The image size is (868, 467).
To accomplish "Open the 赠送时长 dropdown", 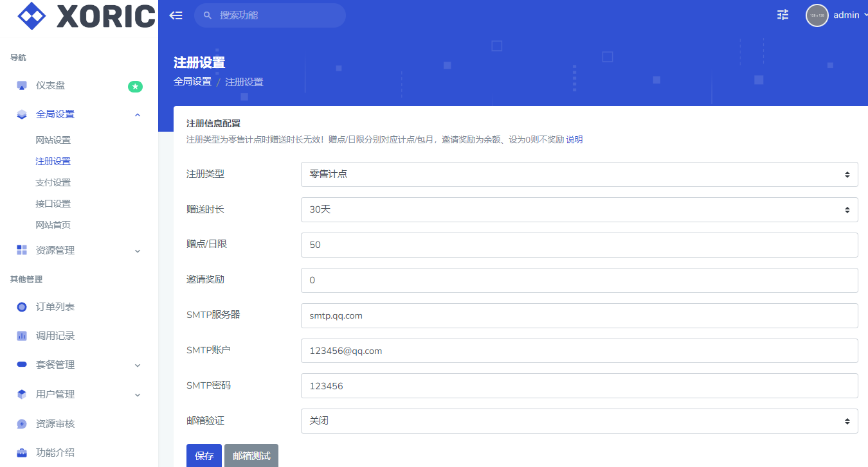I will coord(579,209).
